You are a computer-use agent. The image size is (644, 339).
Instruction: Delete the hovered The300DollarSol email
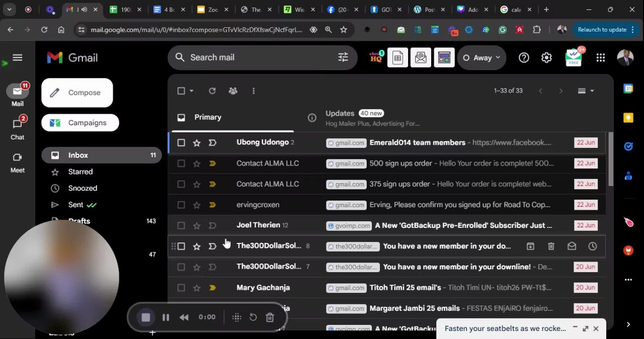(x=551, y=246)
